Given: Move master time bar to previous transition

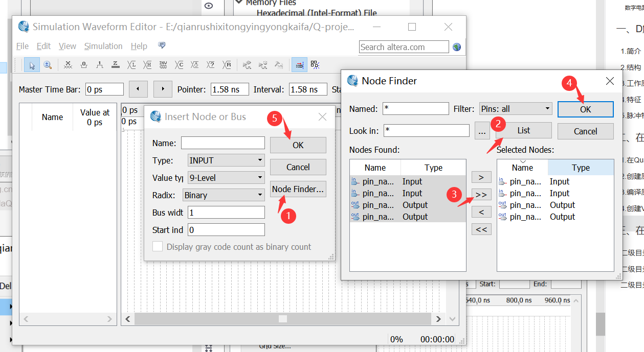Looking at the screenshot, I should tap(138, 89).
